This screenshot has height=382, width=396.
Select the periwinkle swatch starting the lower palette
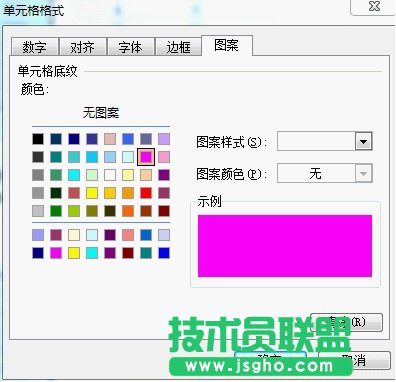click(x=38, y=235)
